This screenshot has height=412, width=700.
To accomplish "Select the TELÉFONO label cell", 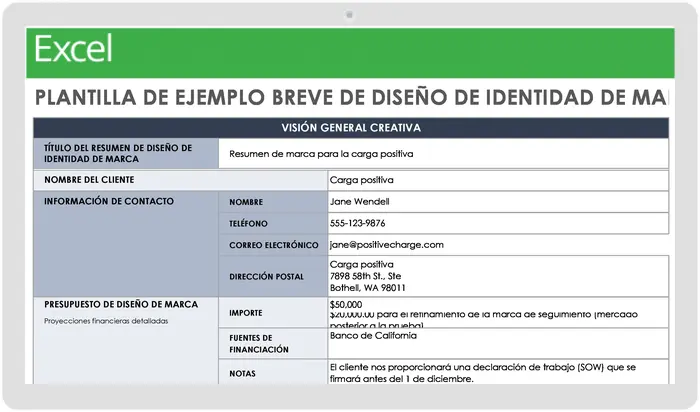I will 273,223.
